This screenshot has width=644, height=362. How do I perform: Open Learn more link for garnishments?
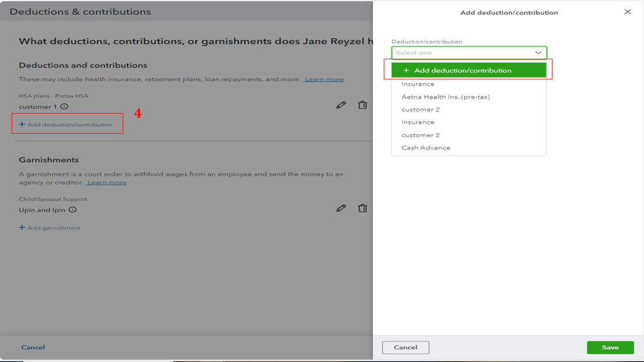coord(107,182)
